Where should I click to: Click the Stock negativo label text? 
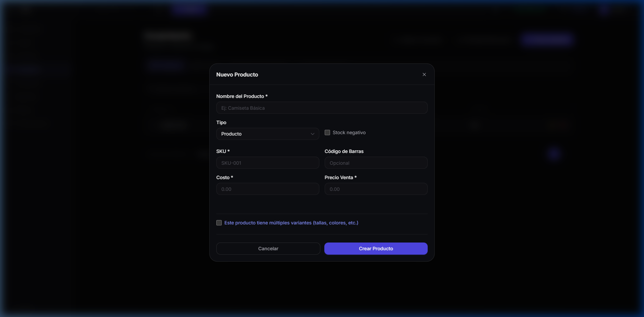point(349,133)
